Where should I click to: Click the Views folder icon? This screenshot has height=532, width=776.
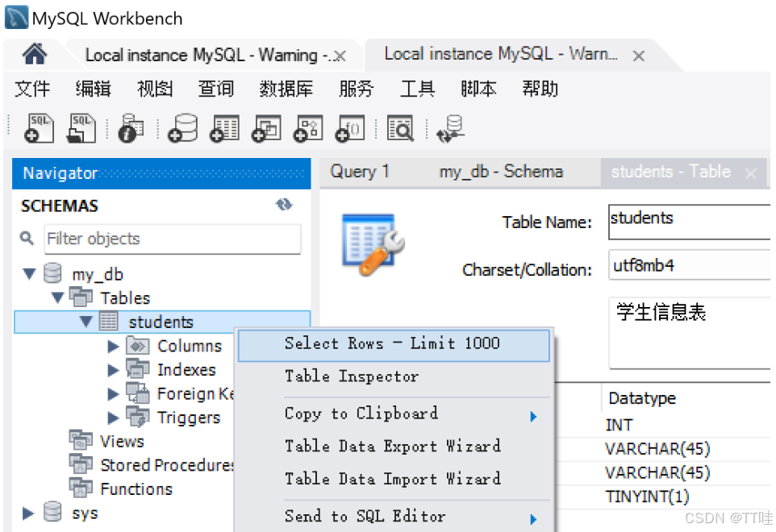point(81,440)
